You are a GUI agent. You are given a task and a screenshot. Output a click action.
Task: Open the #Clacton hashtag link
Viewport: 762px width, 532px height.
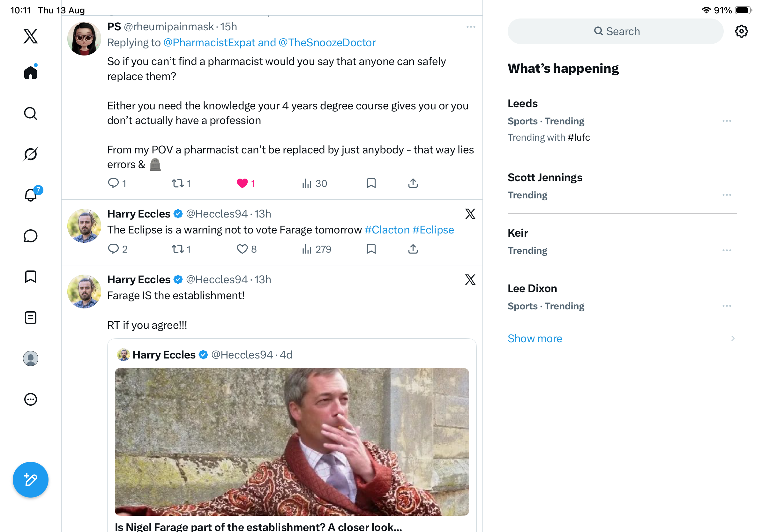[387, 230]
